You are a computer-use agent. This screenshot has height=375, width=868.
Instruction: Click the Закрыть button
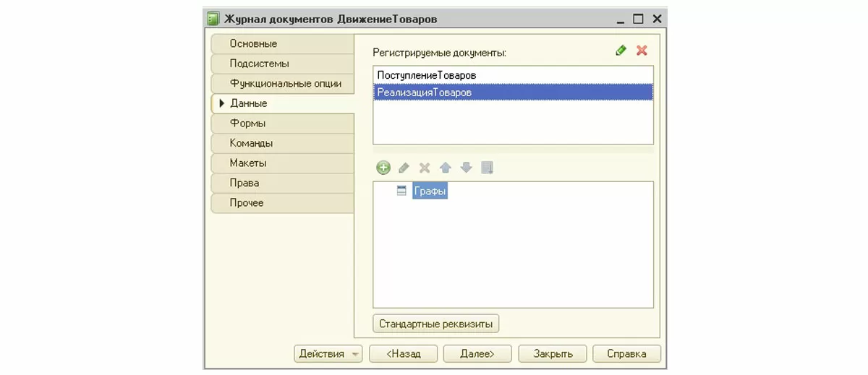tap(553, 354)
